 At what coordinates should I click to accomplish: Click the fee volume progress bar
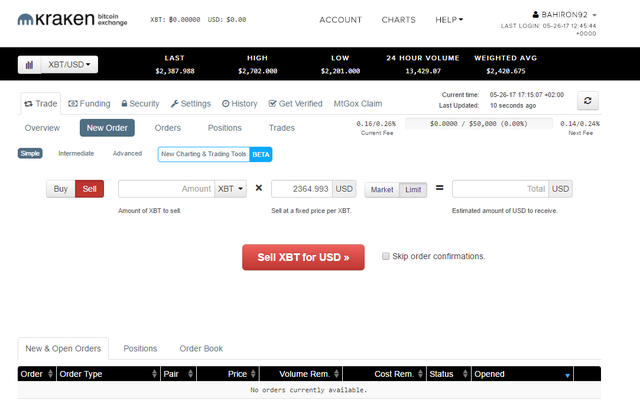tap(479, 124)
